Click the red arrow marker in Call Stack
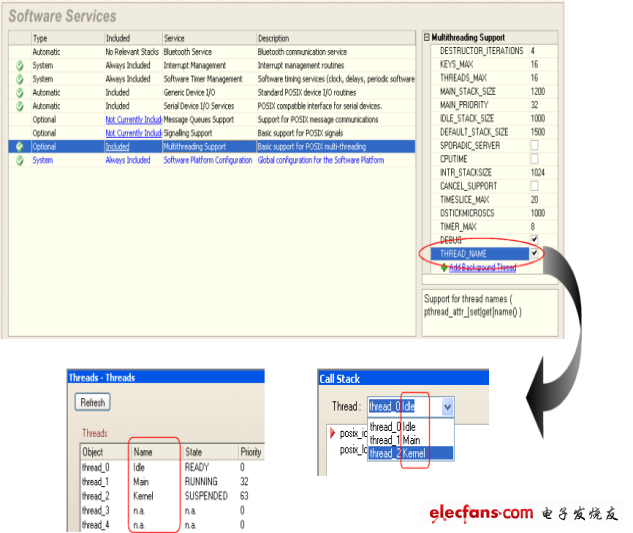Screen dimensions: 633x533 point(332,432)
